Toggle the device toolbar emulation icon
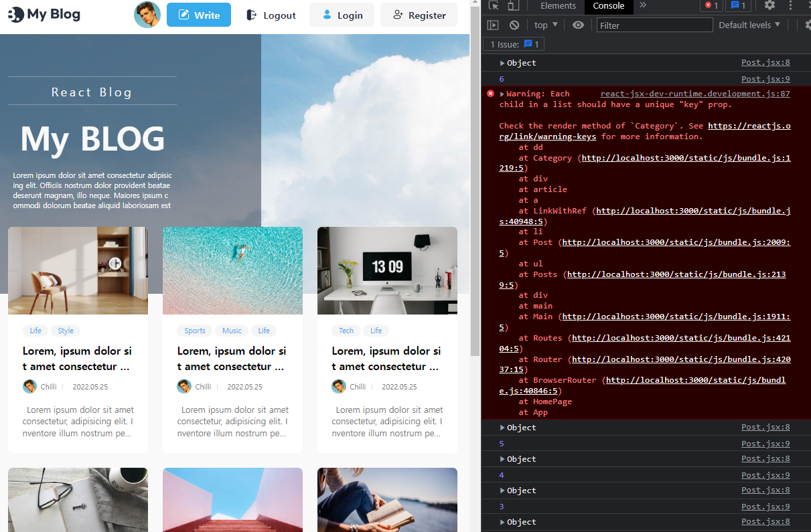This screenshot has height=532, width=811. point(513,6)
